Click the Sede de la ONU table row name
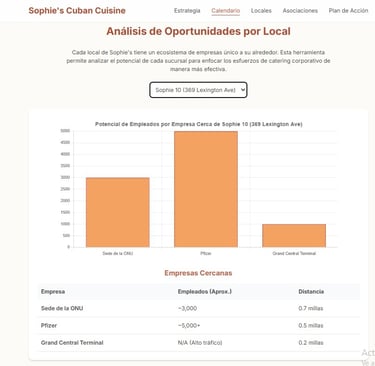Viewport: 375px width, 366px height. [62, 308]
